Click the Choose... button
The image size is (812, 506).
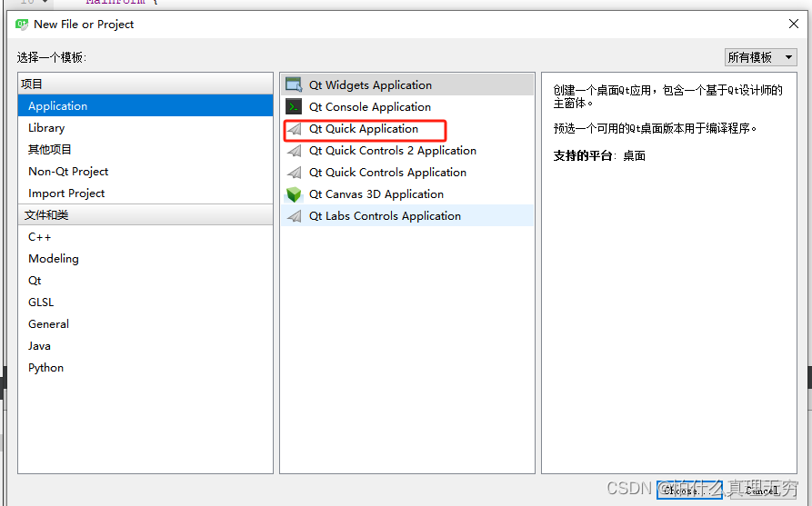[x=689, y=490]
